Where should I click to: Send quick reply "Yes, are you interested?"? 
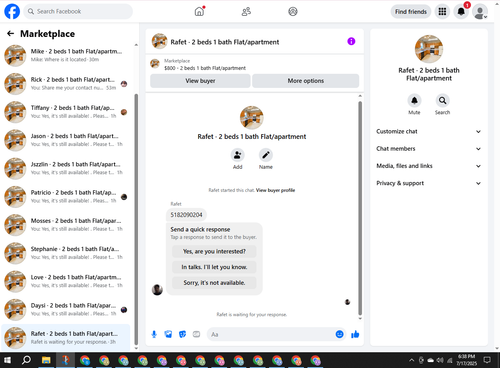point(214,251)
